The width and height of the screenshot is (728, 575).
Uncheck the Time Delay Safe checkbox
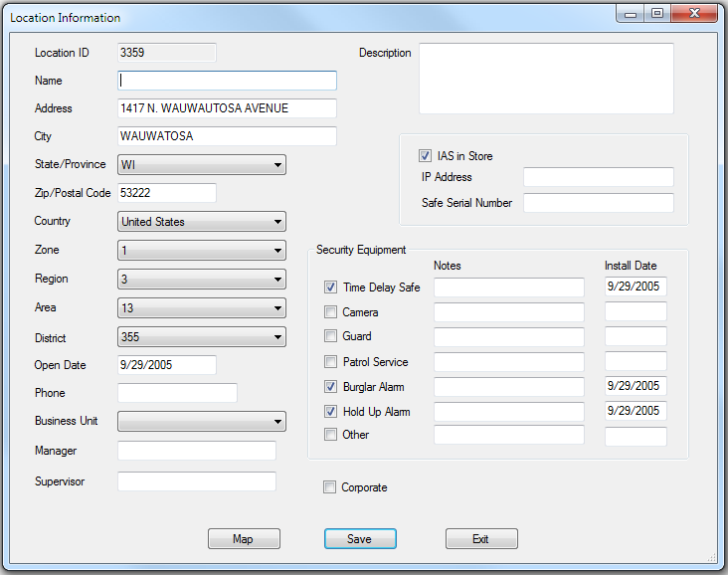(331, 287)
